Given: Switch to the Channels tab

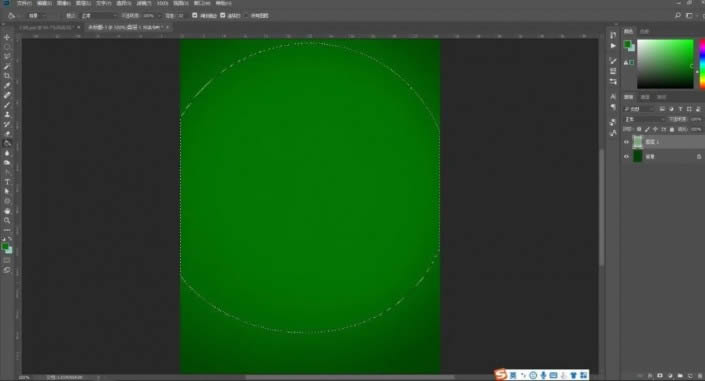Looking at the screenshot, I should 645,97.
